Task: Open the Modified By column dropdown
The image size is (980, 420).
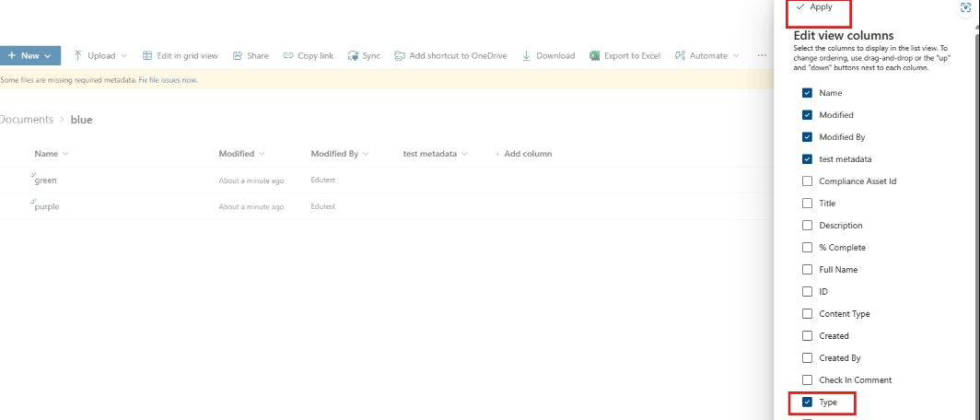Action: 366,154
